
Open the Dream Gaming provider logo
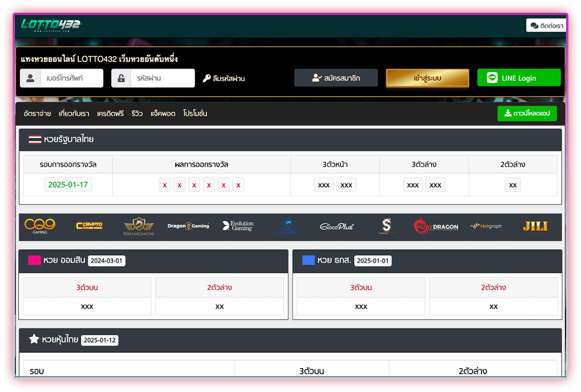point(139,226)
